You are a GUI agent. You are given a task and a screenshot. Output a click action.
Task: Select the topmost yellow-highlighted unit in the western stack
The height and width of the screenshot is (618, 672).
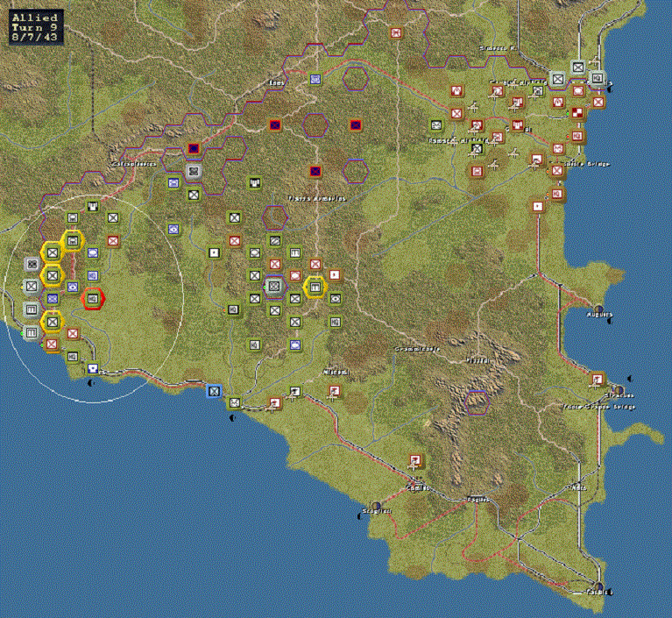[73, 240]
